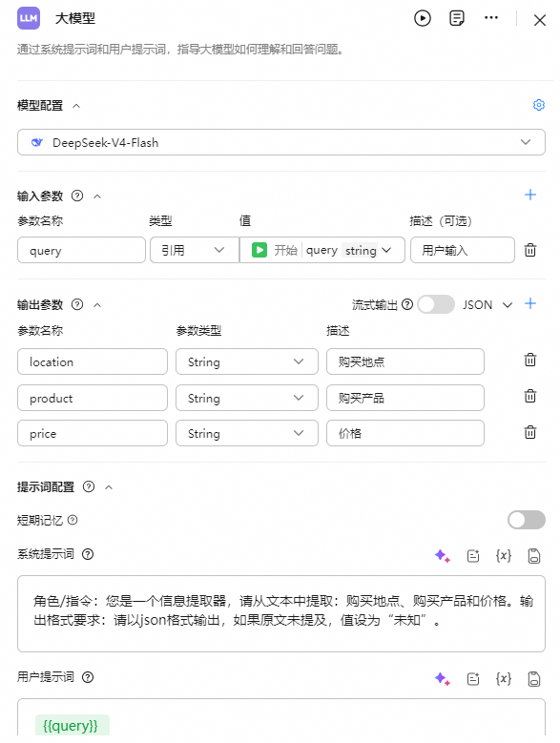
Task: AI-optimize the system prompt sparkle icon
Action: [x=443, y=556]
